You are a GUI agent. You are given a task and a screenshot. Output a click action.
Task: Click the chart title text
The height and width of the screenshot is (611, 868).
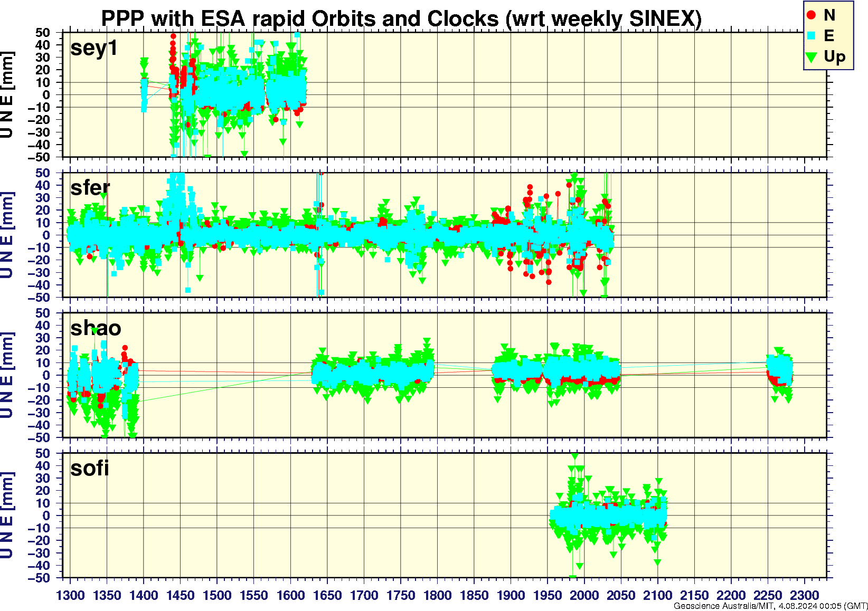click(401, 18)
